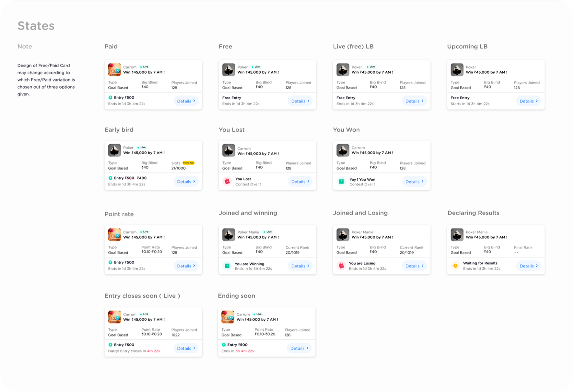Click 'Hurry! Entry closes in 4m 22s' text
Viewport: 574px width, 392px height.
[134, 351]
